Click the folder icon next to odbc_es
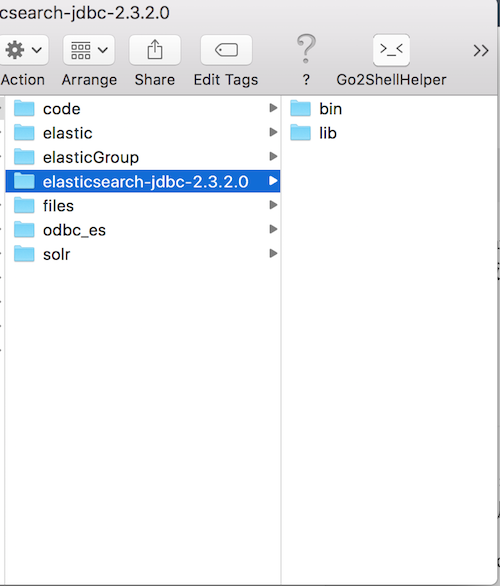The image size is (500, 586). 24,229
